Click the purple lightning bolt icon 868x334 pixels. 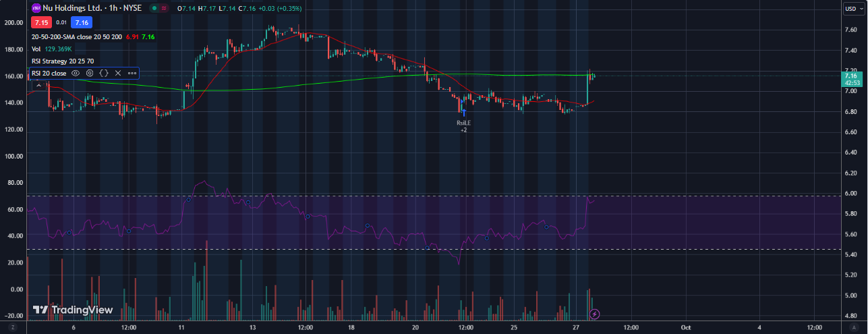594,314
